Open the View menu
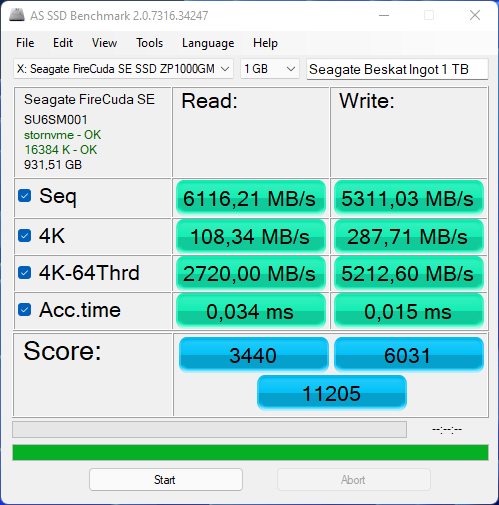Viewport: 499px width, 505px height. point(104,43)
